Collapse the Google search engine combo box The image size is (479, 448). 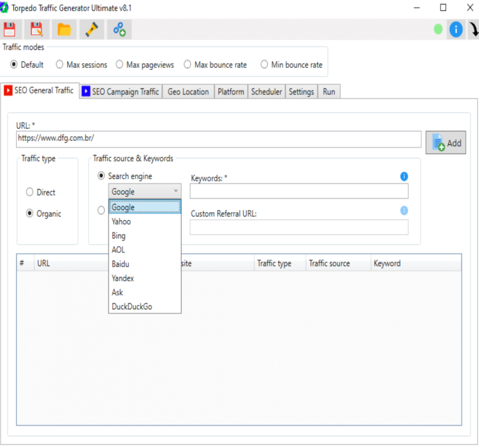point(144,191)
